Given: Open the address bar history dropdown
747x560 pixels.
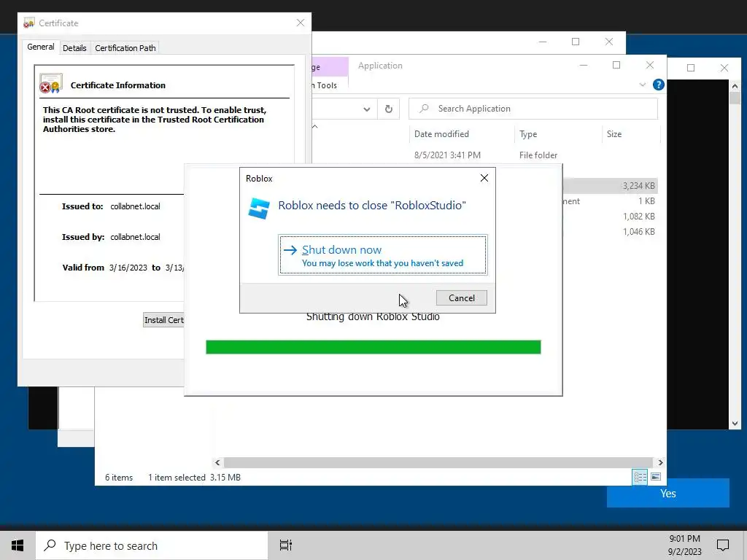Looking at the screenshot, I should pyautogui.click(x=366, y=109).
